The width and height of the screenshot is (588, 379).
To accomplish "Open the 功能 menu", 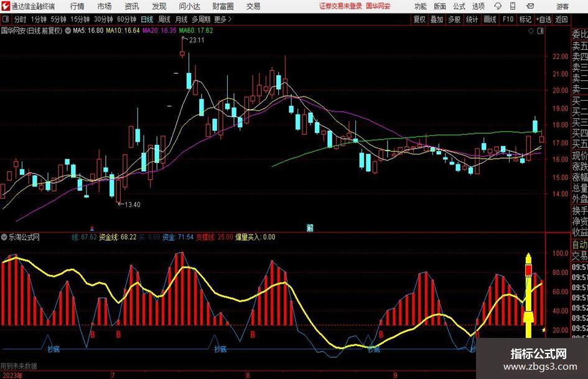I will pos(421,6).
